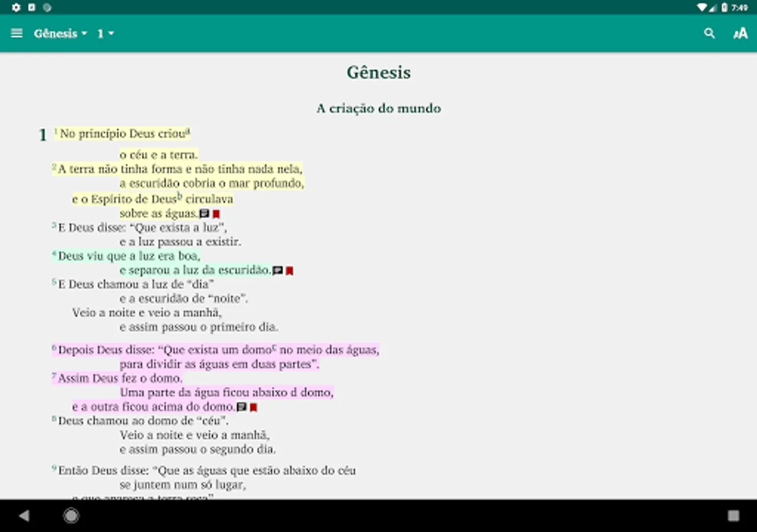757x532 pixels.
Task: Select line 'a escuridão cobria o mar profundo,'
Action: pyautogui.click(x=212, y=183)
